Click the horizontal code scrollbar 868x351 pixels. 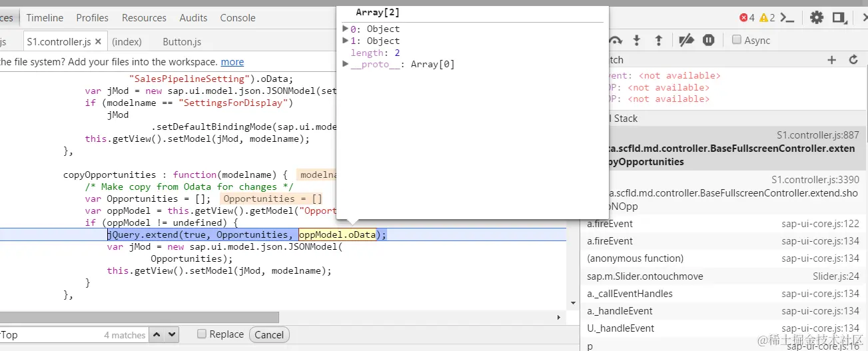click(140, 318)
